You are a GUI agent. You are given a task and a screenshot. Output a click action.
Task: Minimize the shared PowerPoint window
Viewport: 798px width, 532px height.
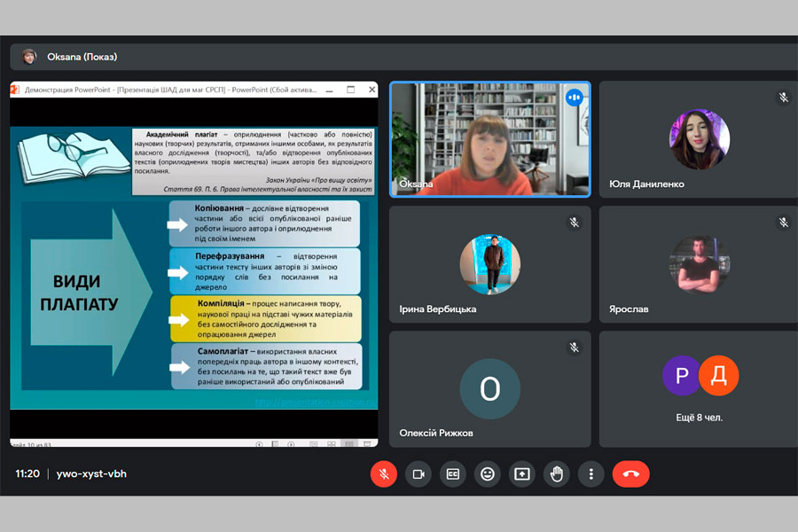pyautogui.click(x=329, y=90)
